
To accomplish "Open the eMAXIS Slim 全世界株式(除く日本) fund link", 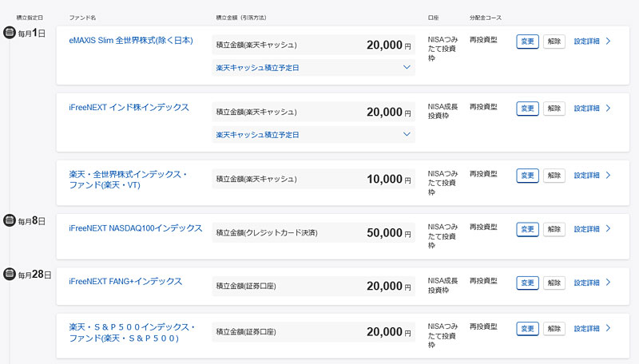I will point(131,40).
